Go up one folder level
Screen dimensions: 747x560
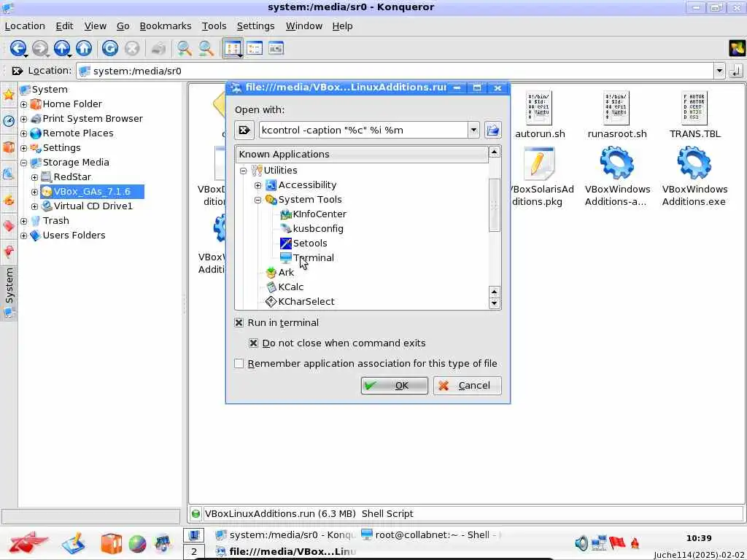click(x=62, y=48)
